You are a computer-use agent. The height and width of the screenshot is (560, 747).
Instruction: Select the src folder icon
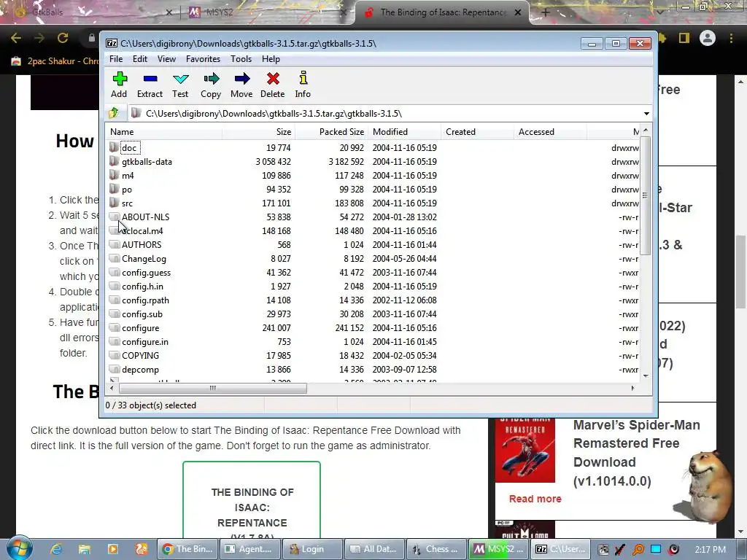(114, 203)
